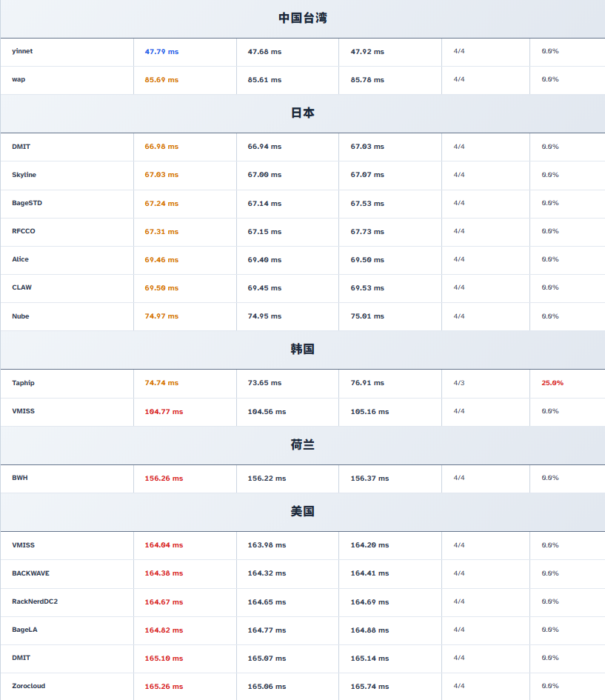Screen dimensions: 605x700
Task: Click the BageSTD row name
Action: click(x=27, y=203)
